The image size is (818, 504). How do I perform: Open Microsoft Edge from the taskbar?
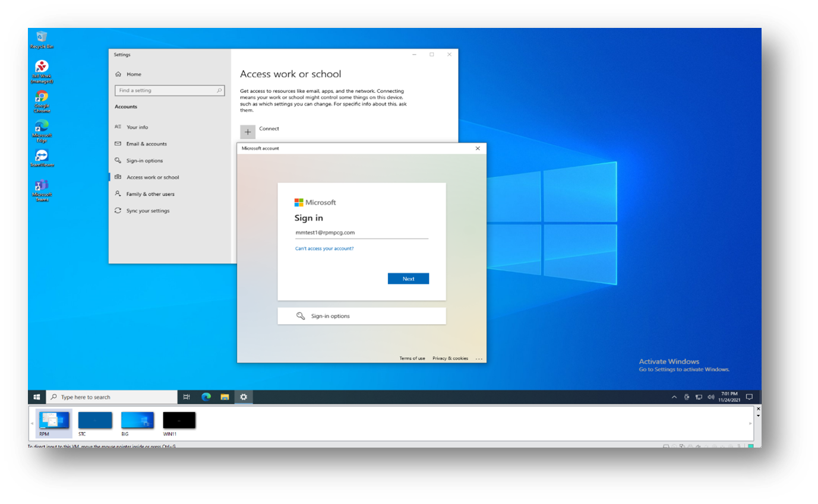coord(205,397)
